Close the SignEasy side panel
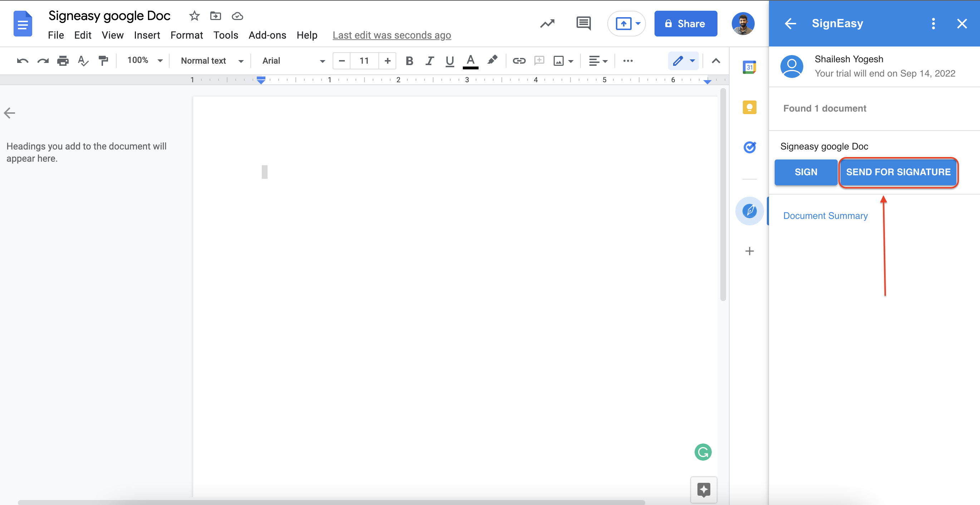This screenshot has height=505, width=980. pos(962,24)
